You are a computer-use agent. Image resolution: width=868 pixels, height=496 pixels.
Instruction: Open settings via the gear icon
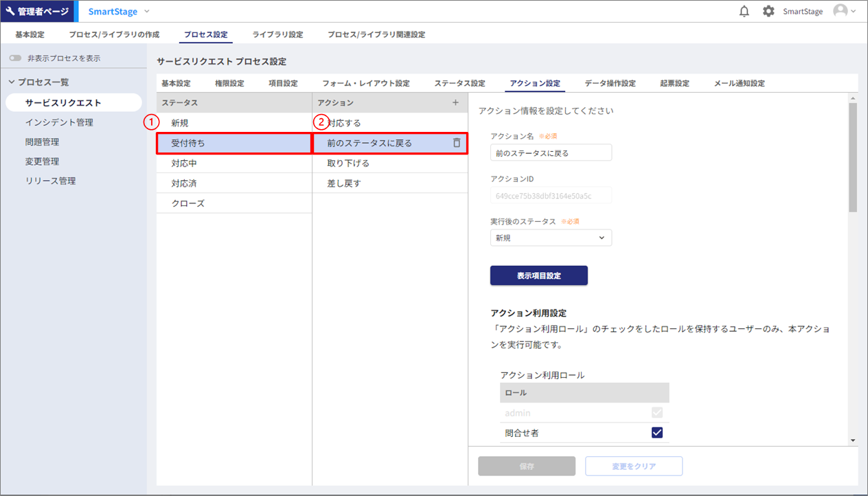click(768, 12)
